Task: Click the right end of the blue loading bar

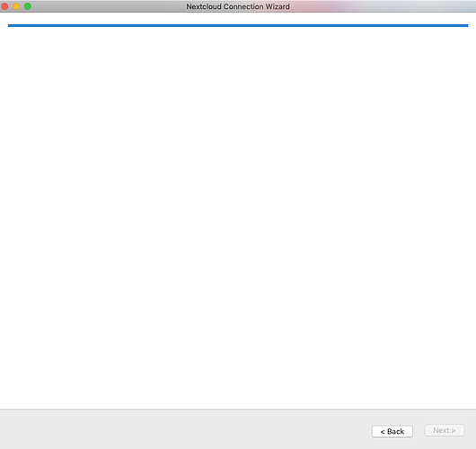Action: tap(466, 25)
